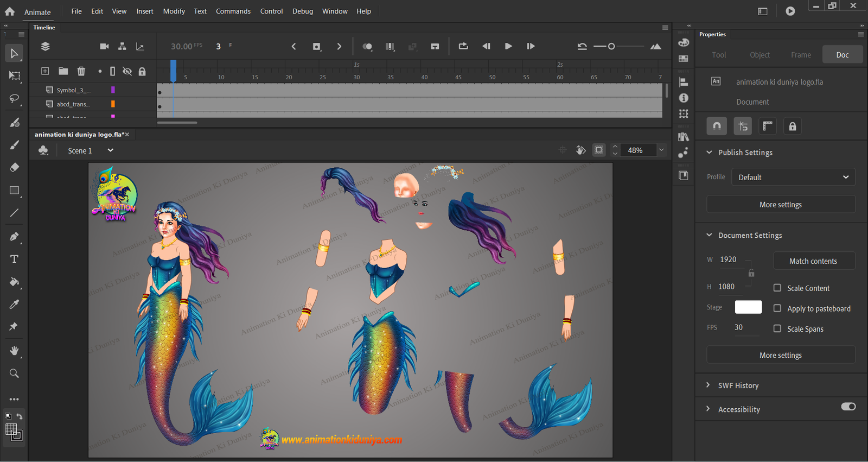Viewport: 868px width, 462px height.
Task: Click the onion skin icon
Action: point(367,47)
